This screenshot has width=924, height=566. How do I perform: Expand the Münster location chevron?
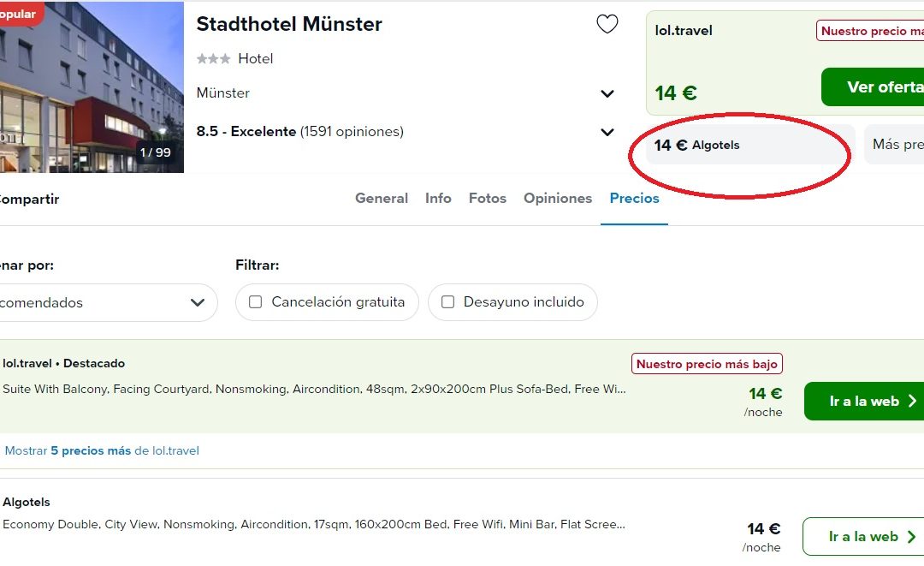[607, 93]
